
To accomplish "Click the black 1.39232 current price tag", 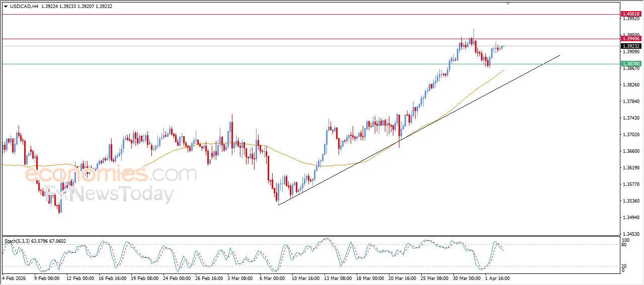I will pos(630,46).
